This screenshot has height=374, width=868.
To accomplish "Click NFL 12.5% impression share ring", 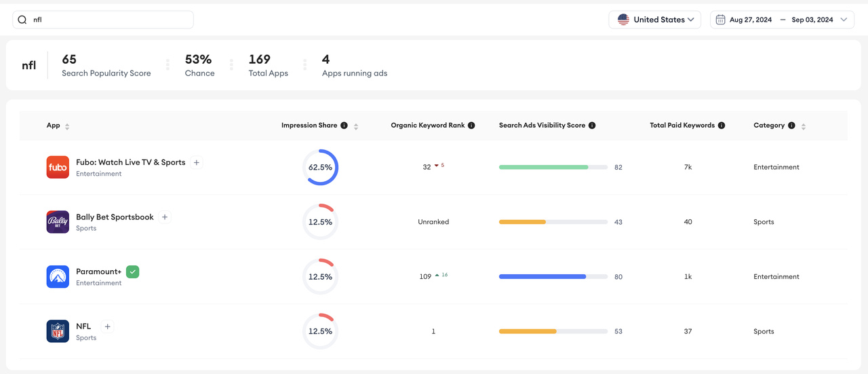I will [x=320, y=331].
